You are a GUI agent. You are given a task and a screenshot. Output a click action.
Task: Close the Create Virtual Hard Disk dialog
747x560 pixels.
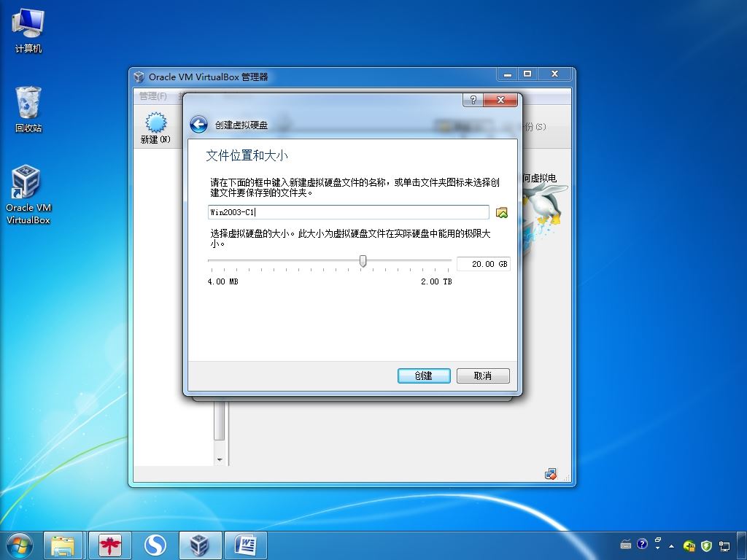click(500, 99)
